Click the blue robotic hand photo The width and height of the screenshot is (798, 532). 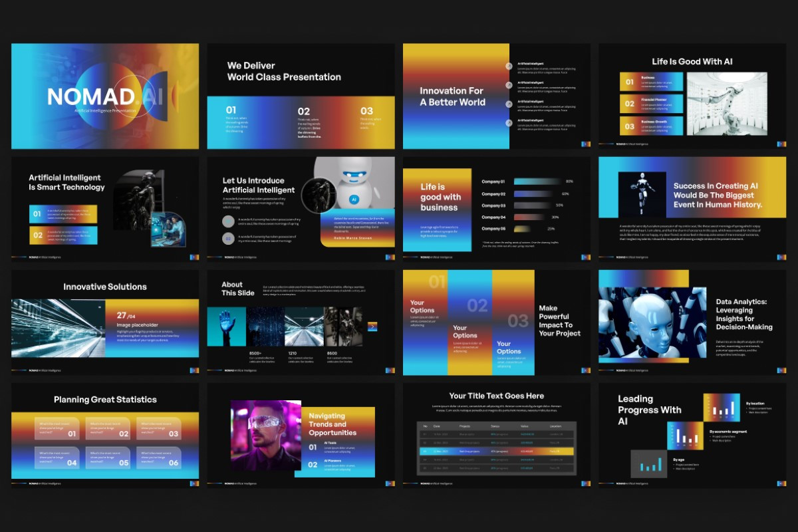pos(226,327)
